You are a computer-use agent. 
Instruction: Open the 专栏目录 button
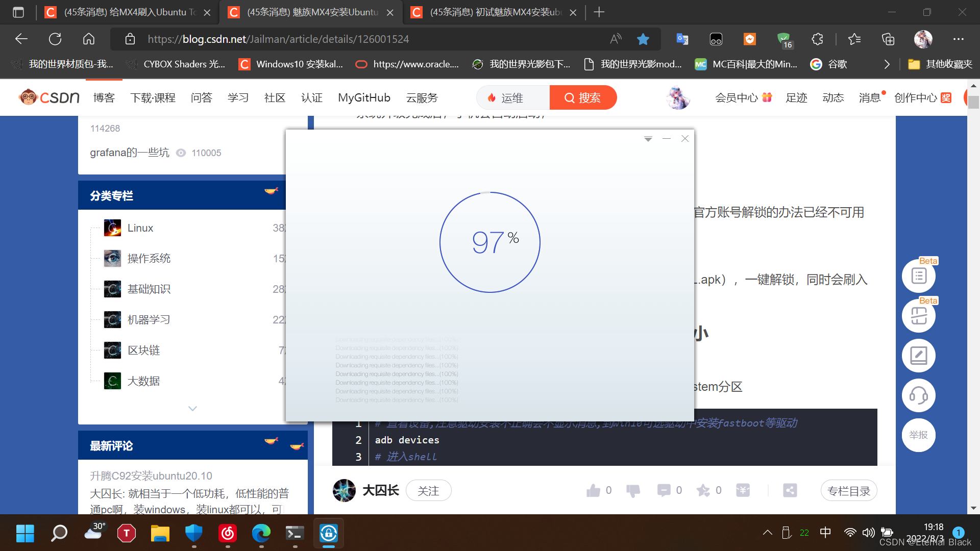(848, 491)
